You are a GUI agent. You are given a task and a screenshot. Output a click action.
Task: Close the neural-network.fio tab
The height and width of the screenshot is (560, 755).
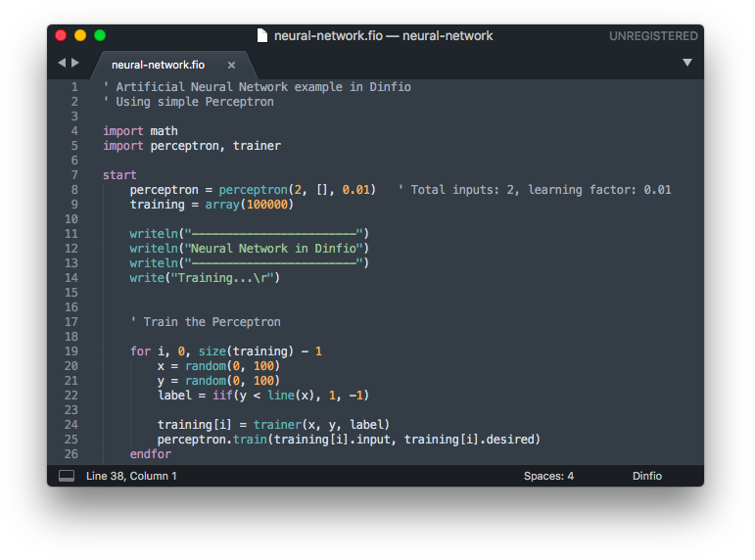(x=231, y=65)
